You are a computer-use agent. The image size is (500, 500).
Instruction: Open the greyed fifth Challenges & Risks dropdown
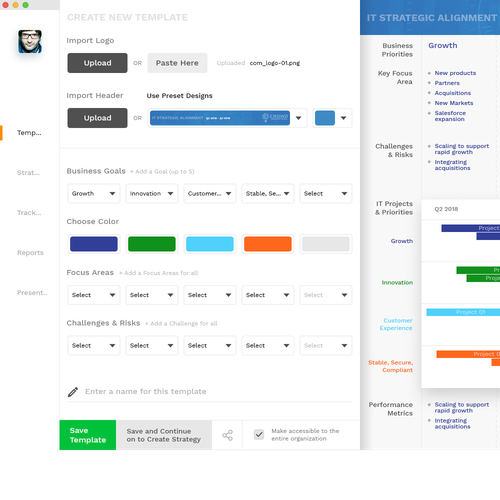pyautogui.click(x=326, y=346)
